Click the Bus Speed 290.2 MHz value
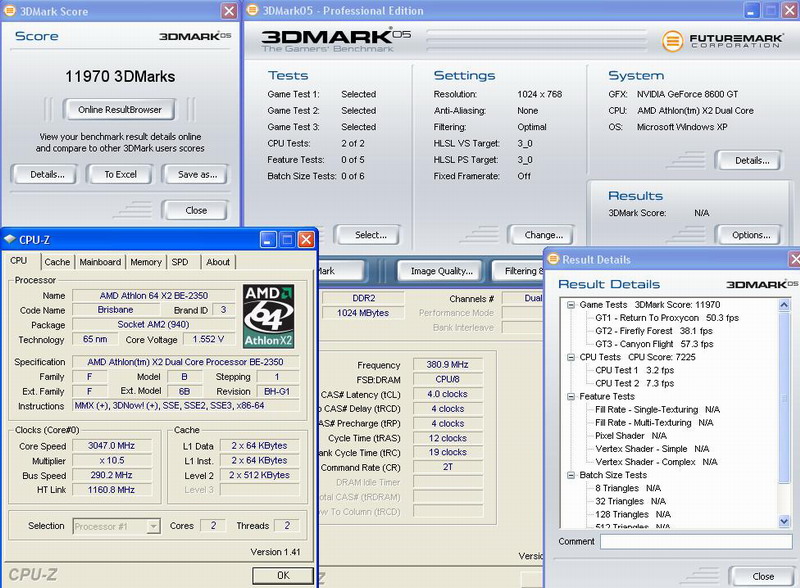Viewport: 800px width, 588px height. (x=111, y=475)
